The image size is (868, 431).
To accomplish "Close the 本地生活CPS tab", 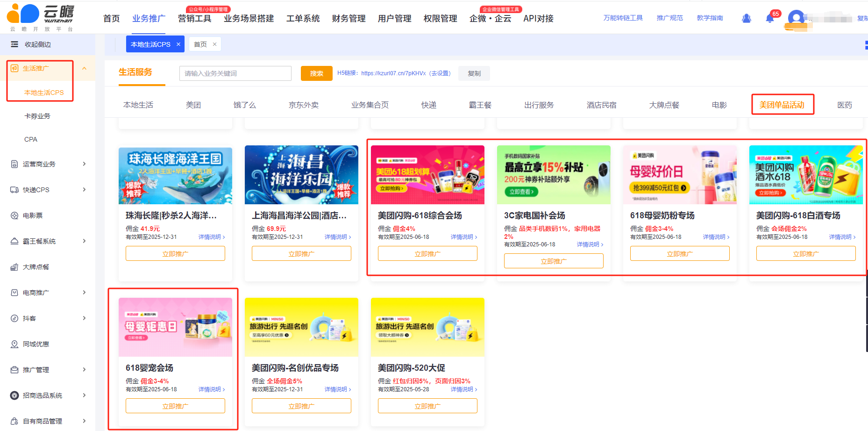I will [x=178, y=44].
